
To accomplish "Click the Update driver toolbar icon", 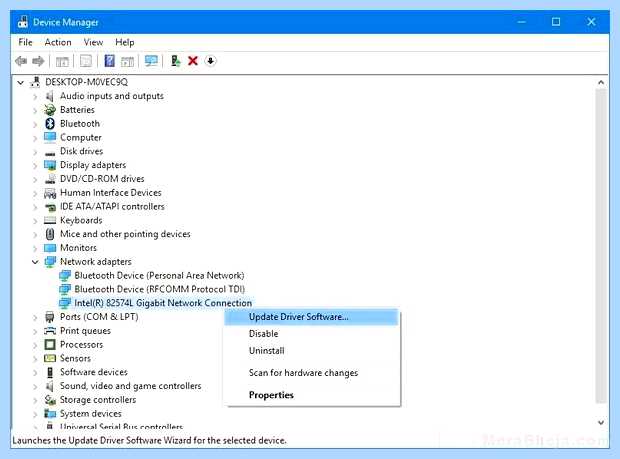I will point(175,61).
